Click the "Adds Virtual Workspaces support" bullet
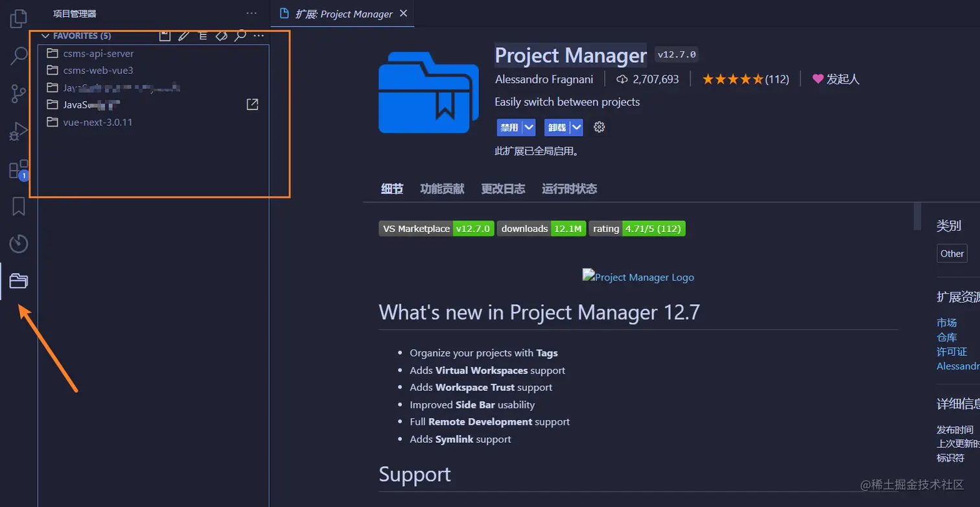This screenshot has width=980, height=507. tap(487, 370)
